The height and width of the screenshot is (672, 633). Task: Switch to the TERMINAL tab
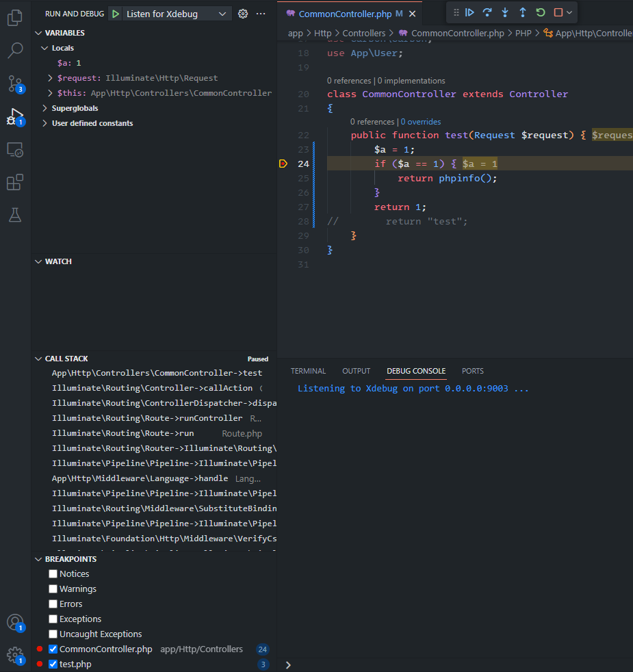[x=308, y=371]
